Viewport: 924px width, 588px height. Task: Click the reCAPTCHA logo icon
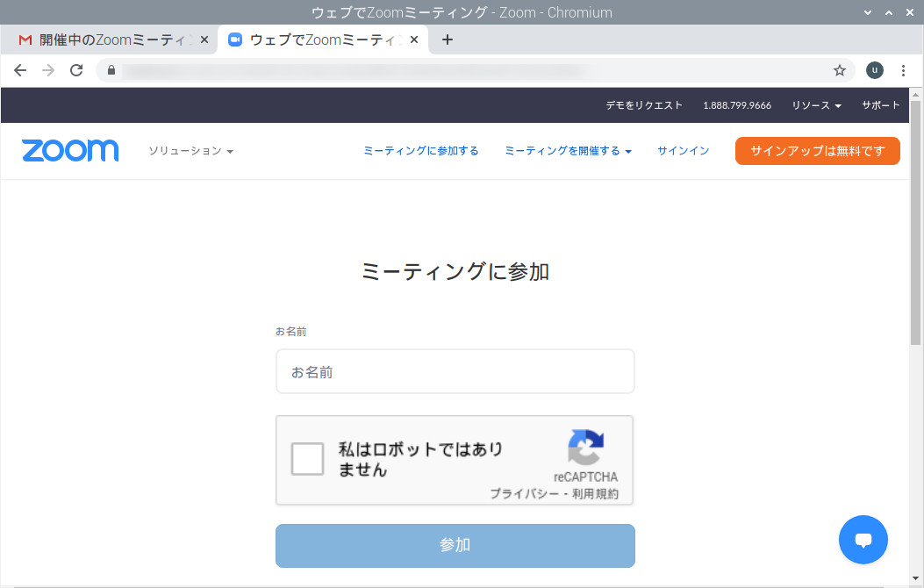tap(586, 448)
